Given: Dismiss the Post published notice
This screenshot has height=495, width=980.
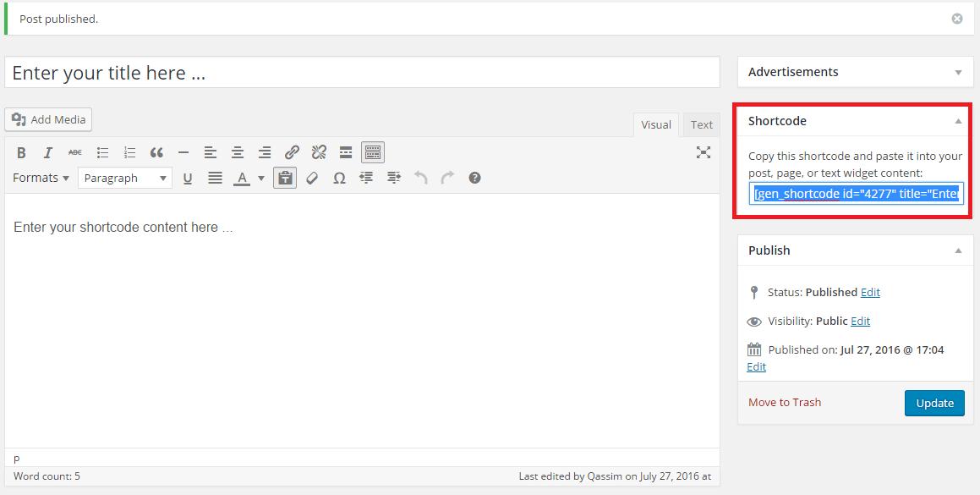Looking at the screenshot, I should pyautogui.click(x=957, y=19).
